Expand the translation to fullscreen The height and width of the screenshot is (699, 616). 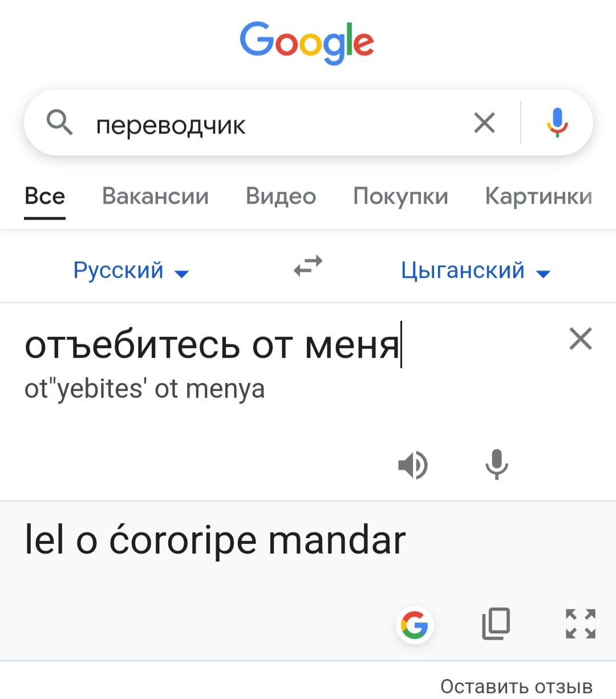coord(581,624)
